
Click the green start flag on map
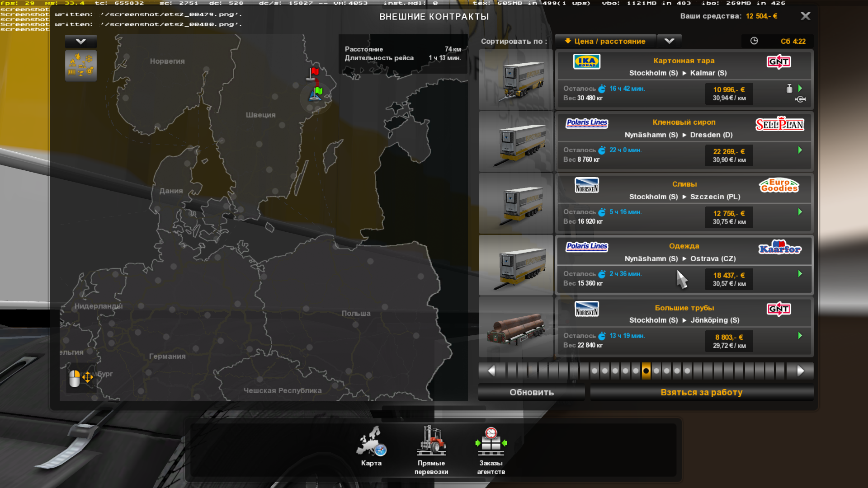pos(316,94)
